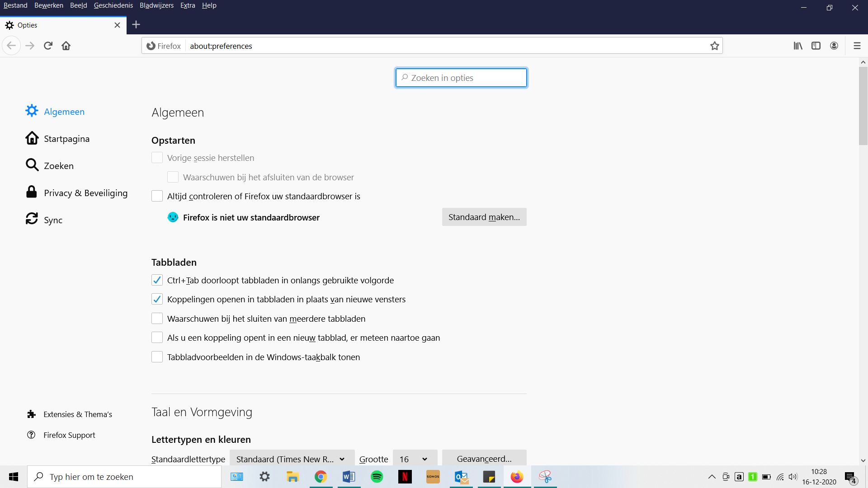868x488 pixels.
Task: Bookmark this page with the star icon
Action: [x=714, y=46]
